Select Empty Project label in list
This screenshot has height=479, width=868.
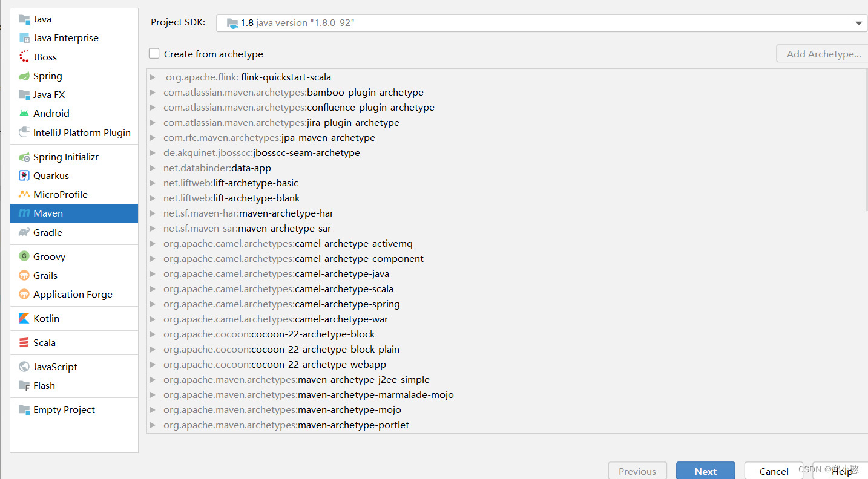tap(64, 409)
